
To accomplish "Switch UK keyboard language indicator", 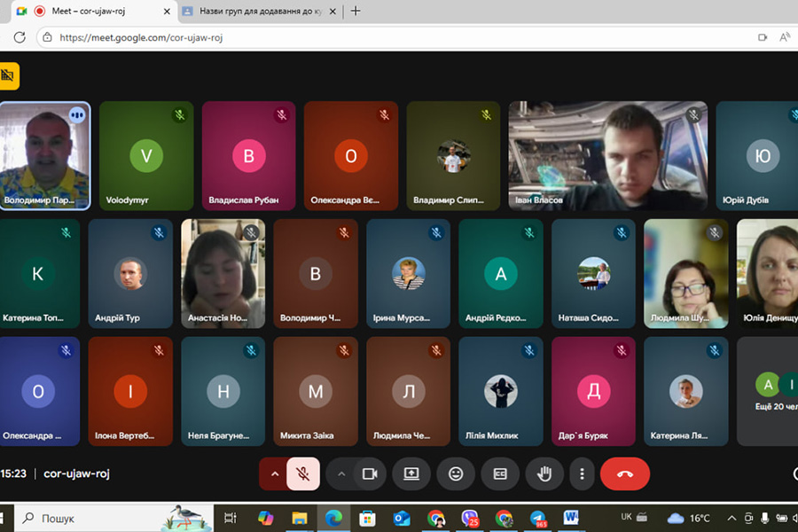I will (626, 517).
